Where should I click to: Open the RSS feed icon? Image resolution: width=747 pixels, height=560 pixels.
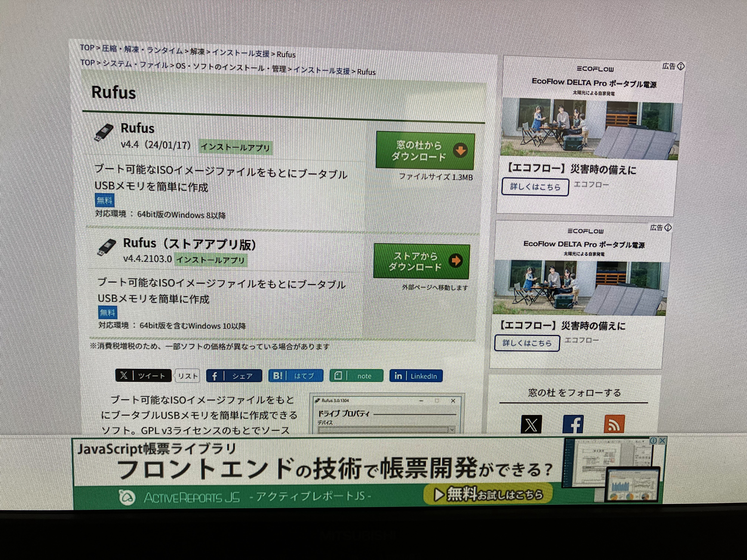point(614,424)
